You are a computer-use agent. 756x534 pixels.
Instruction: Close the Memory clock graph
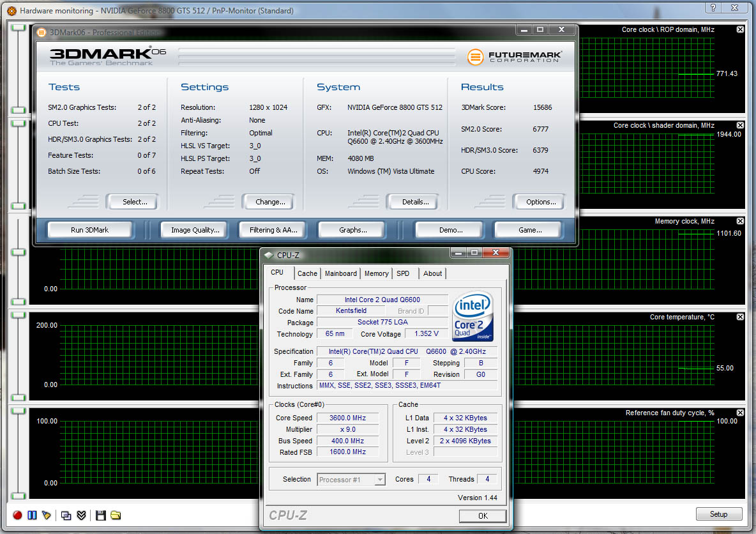[x=740, y=221]
